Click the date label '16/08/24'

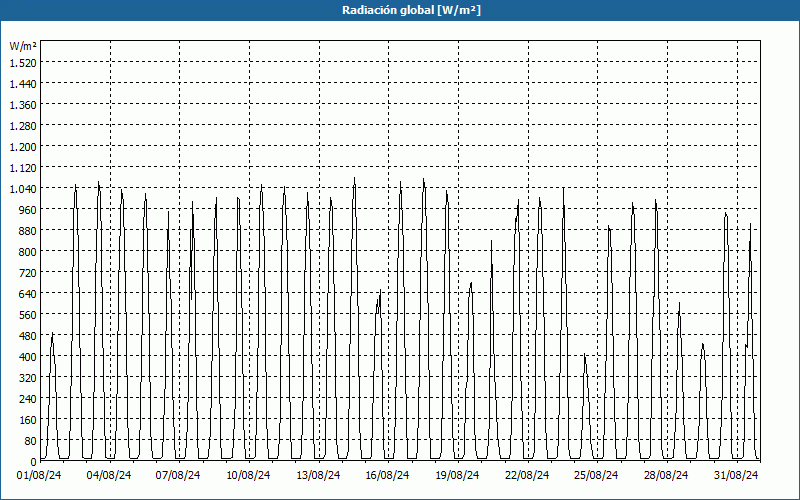[x=387, y=476]
